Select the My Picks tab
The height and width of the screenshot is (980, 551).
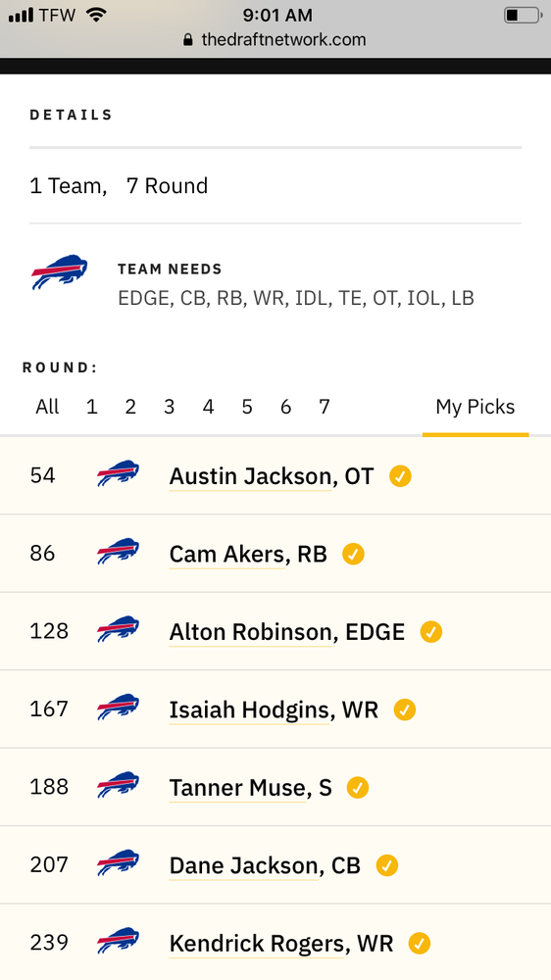[476, 407]
